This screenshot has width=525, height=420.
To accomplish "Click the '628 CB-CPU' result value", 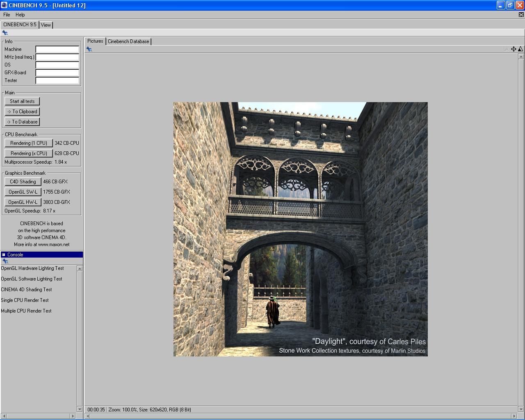I will pos(67,153).
